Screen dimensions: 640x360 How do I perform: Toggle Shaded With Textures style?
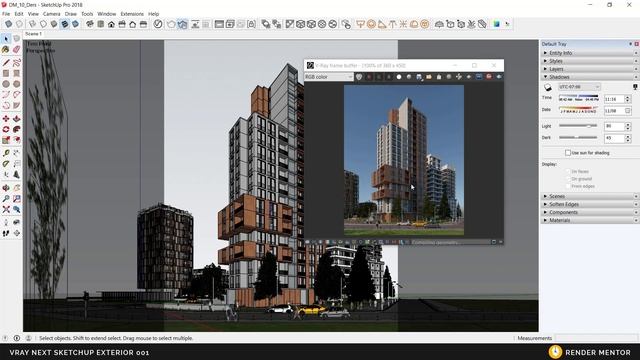tap(64, 24)
